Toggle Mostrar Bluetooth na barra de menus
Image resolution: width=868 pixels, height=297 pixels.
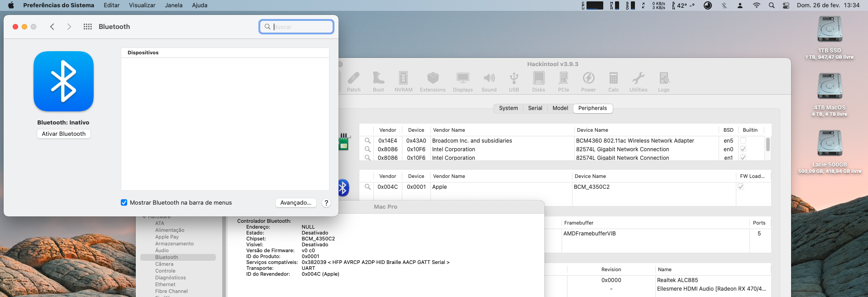coord(124,203)
